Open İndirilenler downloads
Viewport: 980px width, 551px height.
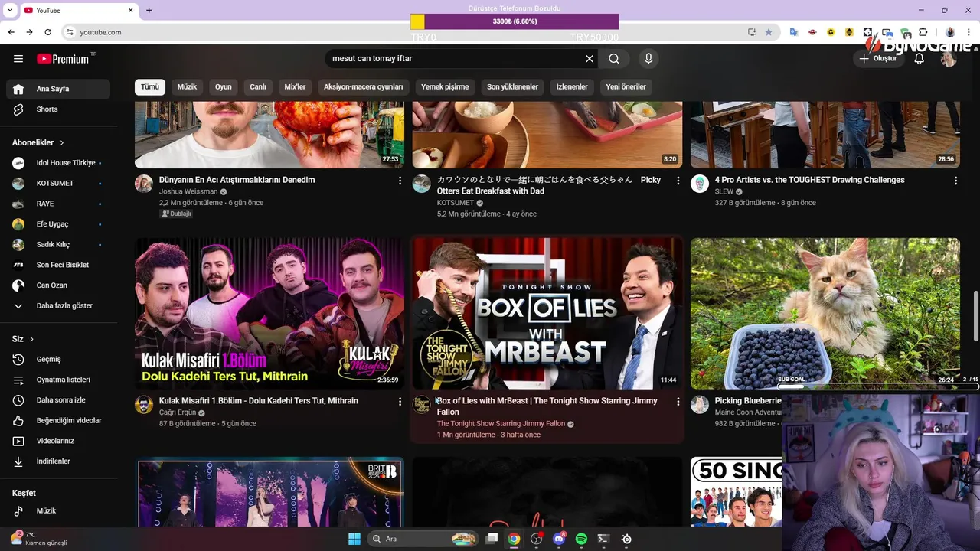(58, 461)
